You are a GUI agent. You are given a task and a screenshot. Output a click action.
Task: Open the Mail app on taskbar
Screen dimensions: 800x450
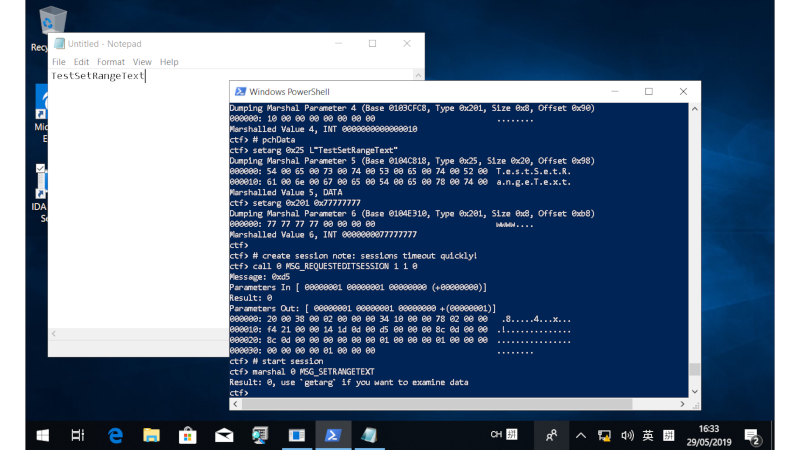click(x=223, y=435)
